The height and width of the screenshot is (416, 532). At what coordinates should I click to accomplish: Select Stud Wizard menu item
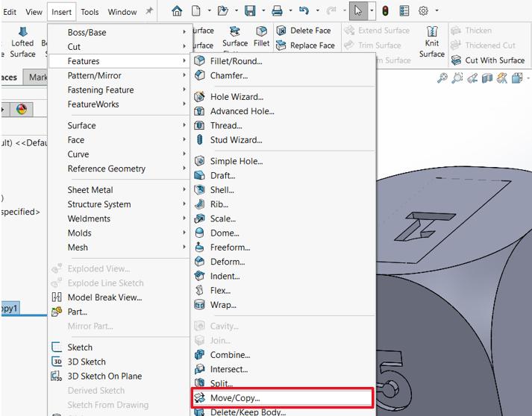tap(284, 139)
